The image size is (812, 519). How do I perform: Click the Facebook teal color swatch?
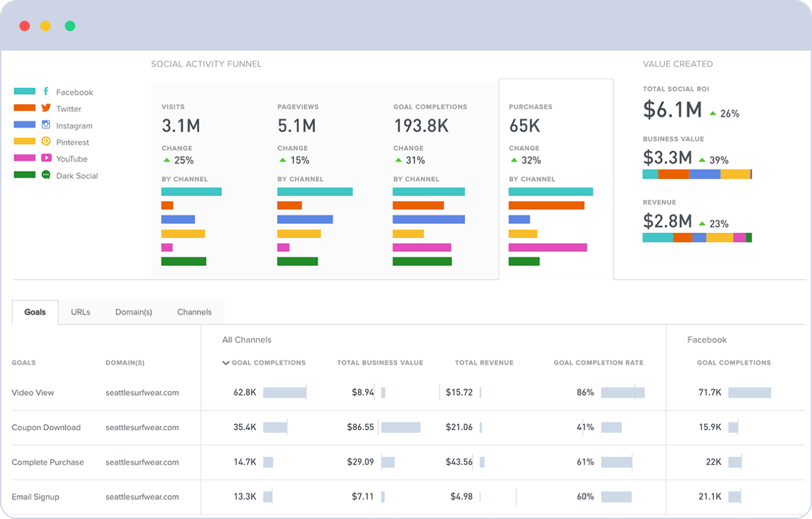[25, 91]
